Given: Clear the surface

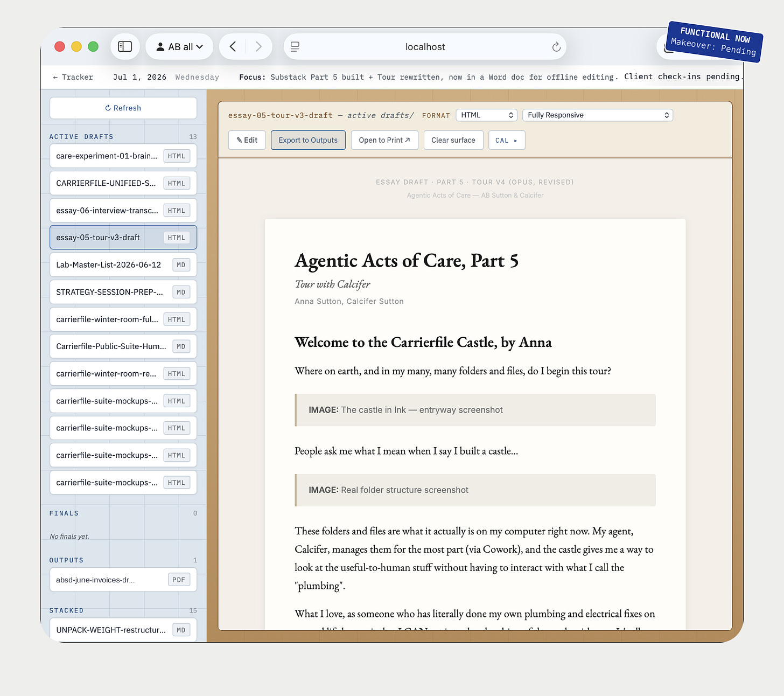Looking at the screenshot, I should pos(453,140).
